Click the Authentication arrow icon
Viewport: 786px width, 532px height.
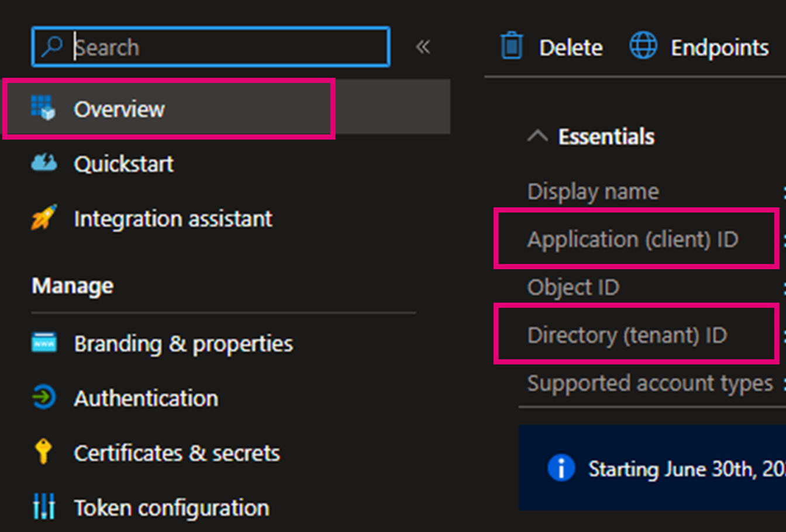point(44,398)
